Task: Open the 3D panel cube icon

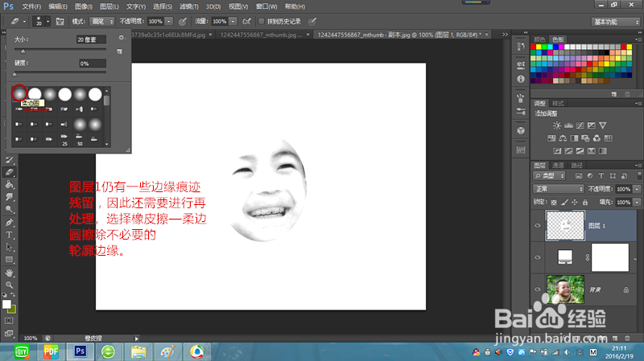Action: click(x=521, y=131)
